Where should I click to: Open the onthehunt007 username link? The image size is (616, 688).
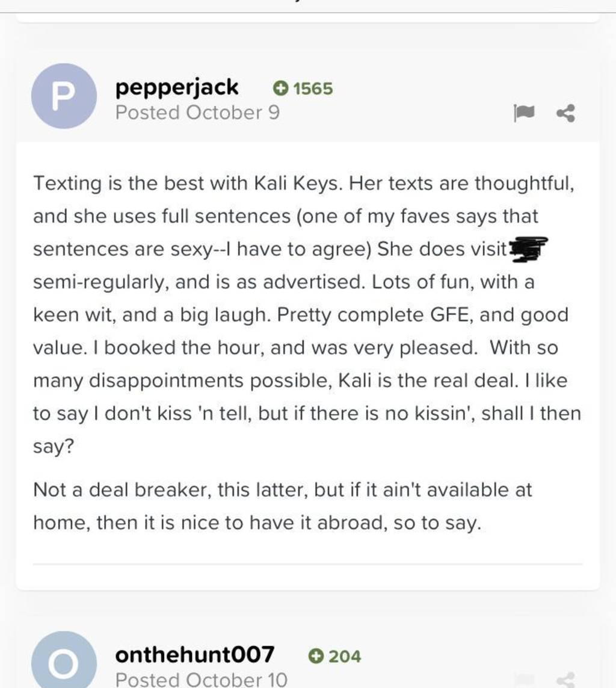195,654
